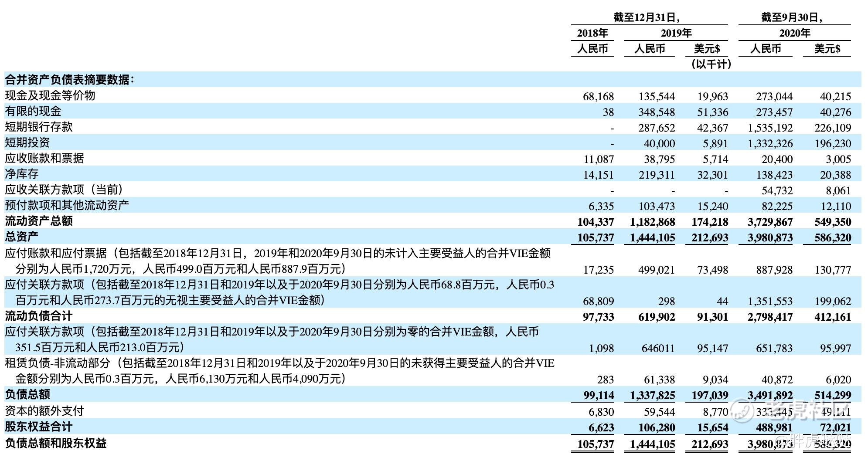
Task: Select value 61,338 in 租赁负债 row
Action: point(659,380)
